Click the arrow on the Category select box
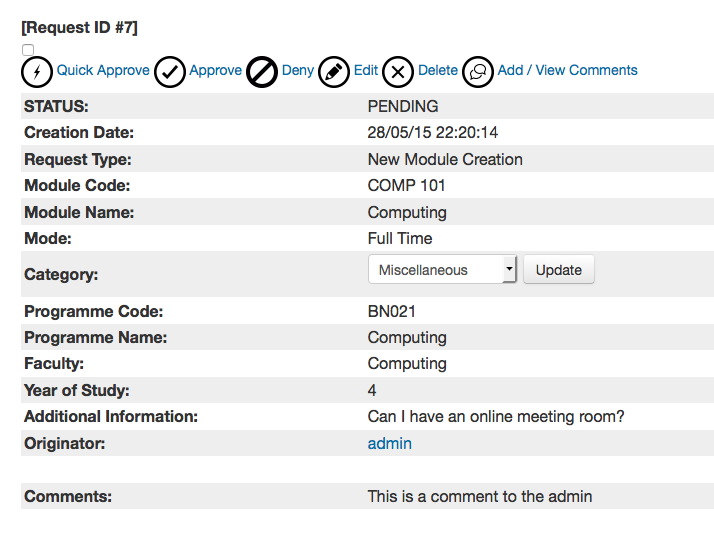The image size is (714, 533). 508,270
